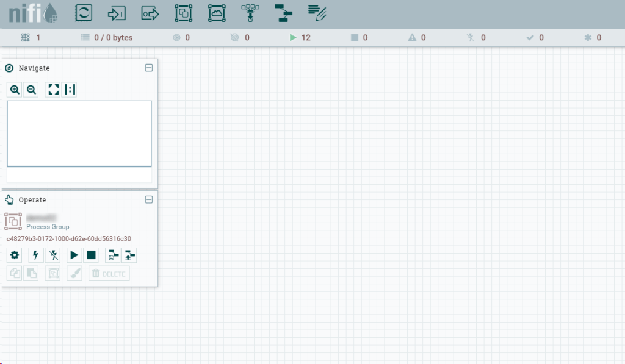Select the Processor component icon
The width and height of the screenshot is (625, 364).
coord(84,13)
